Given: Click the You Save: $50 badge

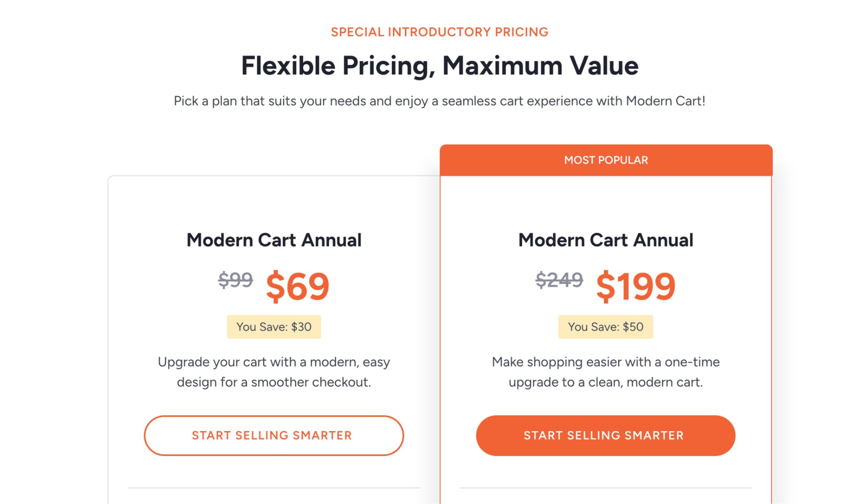Looking at the screenshot, I should pos(605,327).
